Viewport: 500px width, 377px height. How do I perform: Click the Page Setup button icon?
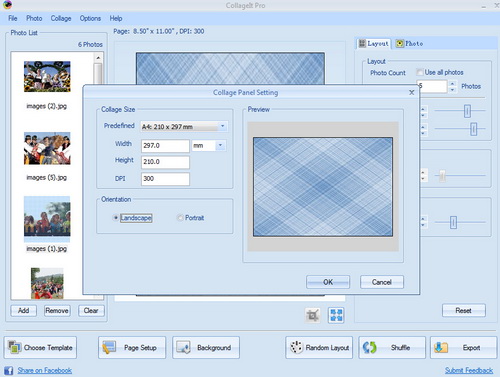(109, 347)
